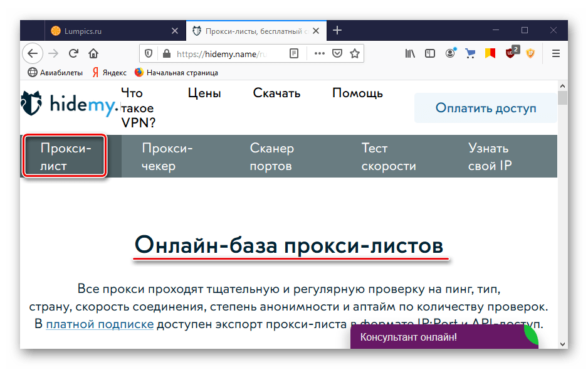The image size is (588, 372).
Task: Open a new browser tab
Action: (x=337, y=30)
